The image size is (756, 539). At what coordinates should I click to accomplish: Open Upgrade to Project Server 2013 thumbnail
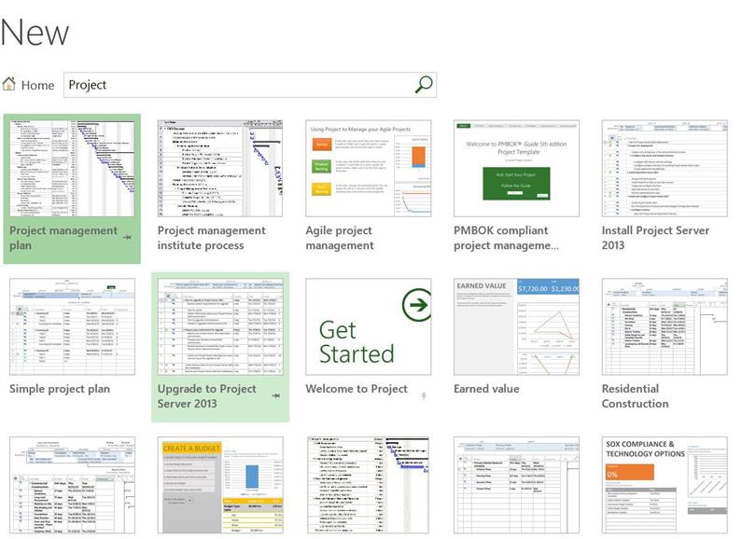[x=220, y=326]
